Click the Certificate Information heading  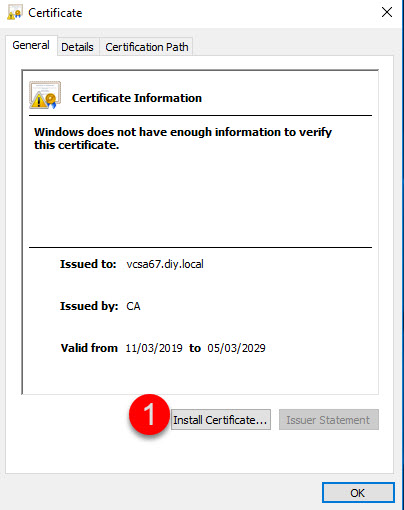137,98
